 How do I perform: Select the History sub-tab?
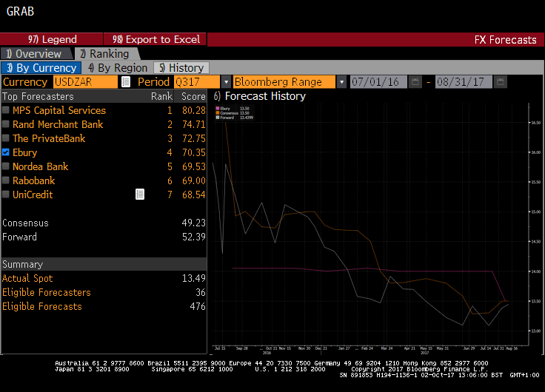click(x=181, y=68)
